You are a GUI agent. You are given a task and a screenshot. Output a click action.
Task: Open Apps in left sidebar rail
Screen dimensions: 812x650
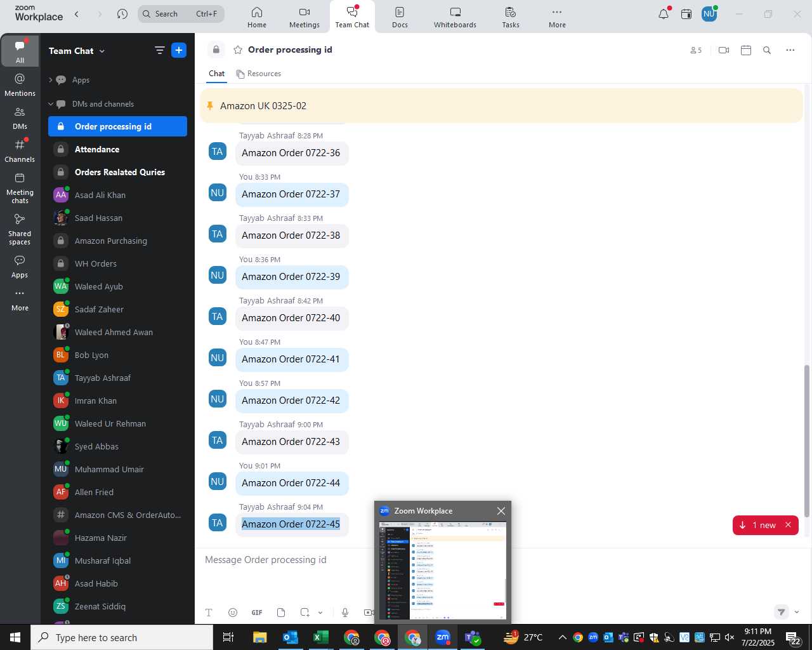20,267
